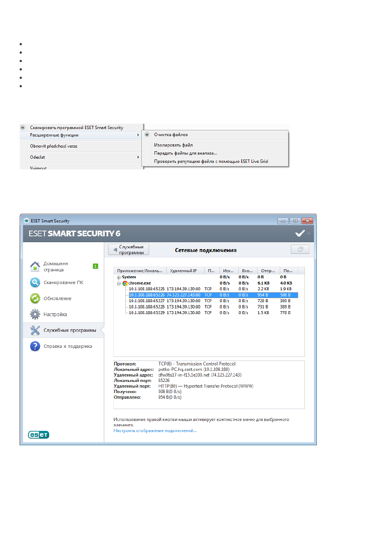
Task: Choose Передать файлы для анализа
Action: (185, 153)
